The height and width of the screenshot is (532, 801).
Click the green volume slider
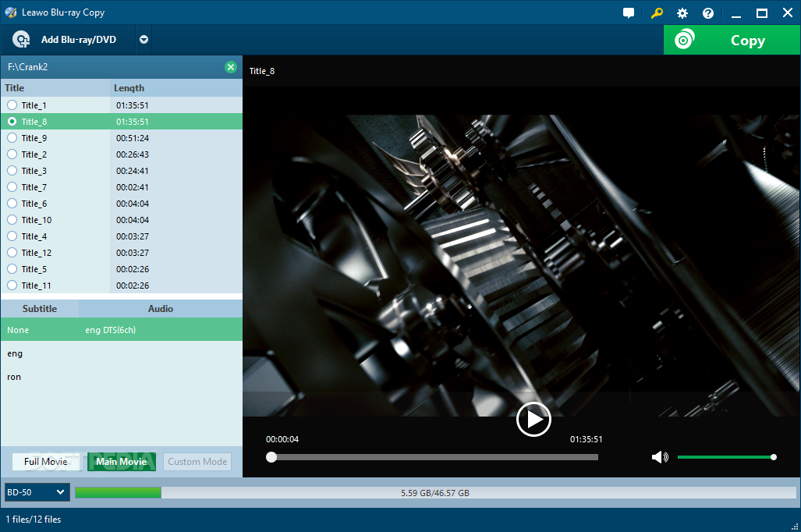tap(726, 457)
